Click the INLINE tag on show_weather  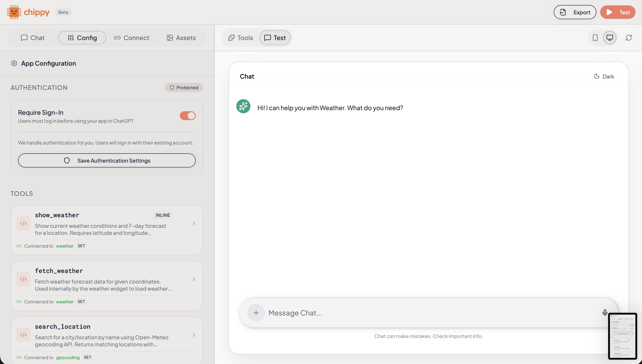click(x=163, y=215)
